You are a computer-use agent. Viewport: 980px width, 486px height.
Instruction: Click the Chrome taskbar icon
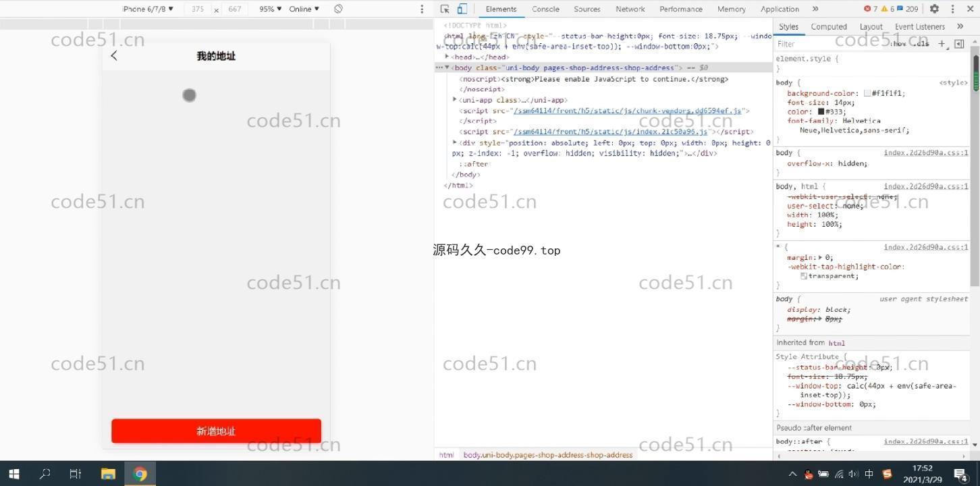[140, 474]
